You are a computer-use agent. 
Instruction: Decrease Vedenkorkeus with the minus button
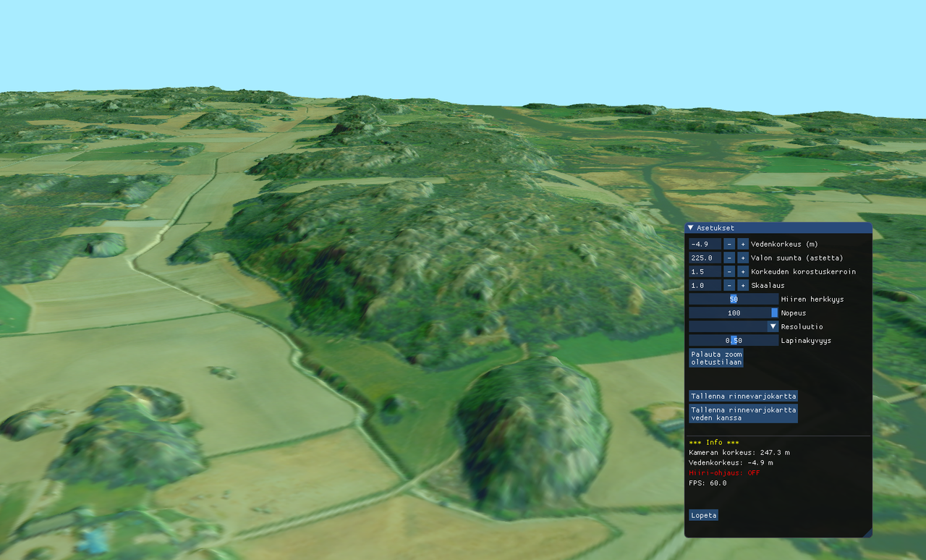729,244
